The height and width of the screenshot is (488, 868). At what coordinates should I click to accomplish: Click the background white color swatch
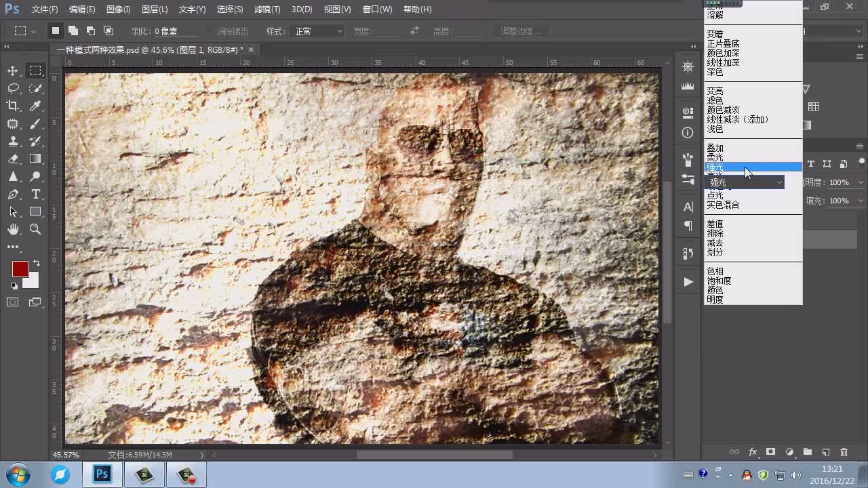(32, 281)
